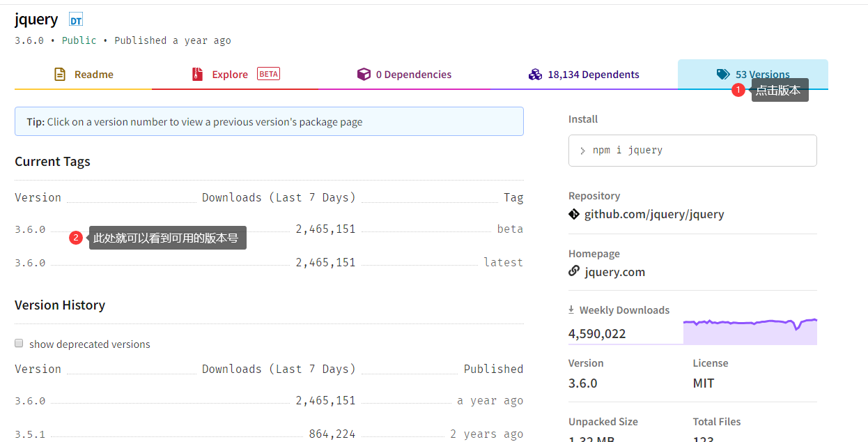Click the 2 years ago published date
This screenshot has height=442, width=868.
[486, 434]
